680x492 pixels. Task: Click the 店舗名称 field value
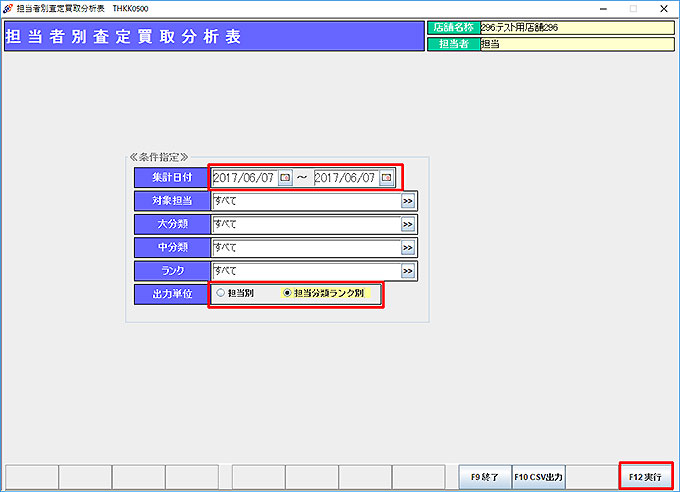577,28
